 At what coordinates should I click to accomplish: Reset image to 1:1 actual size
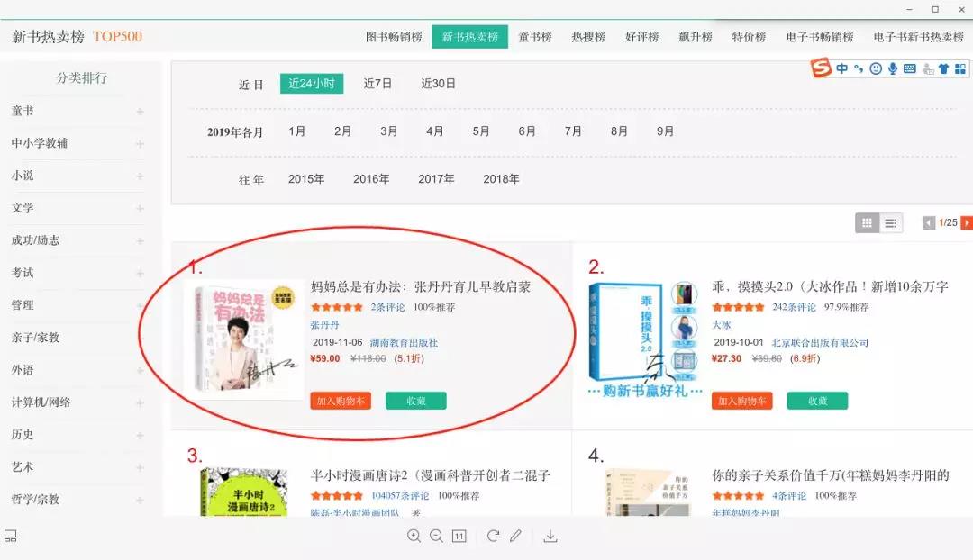459,536
